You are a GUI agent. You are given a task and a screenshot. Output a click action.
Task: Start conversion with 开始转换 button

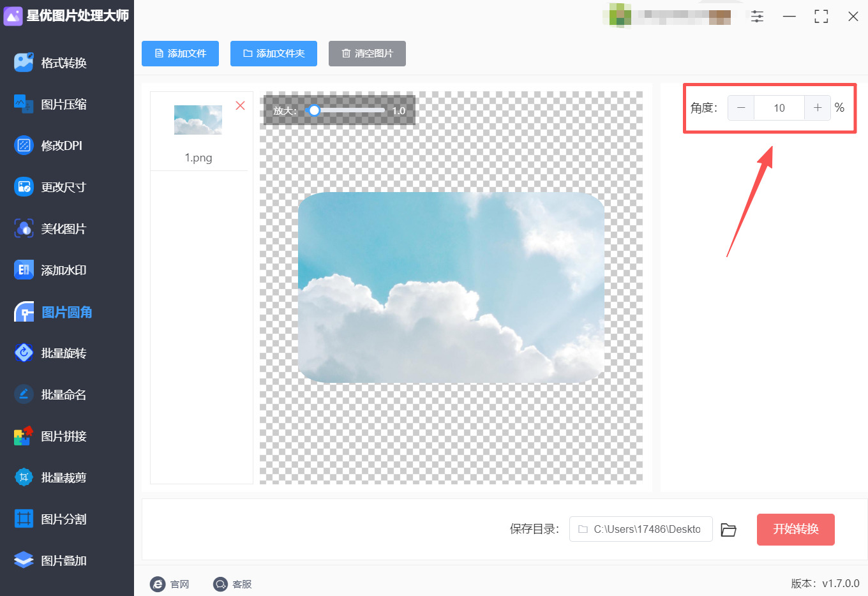tap(796, 530)
